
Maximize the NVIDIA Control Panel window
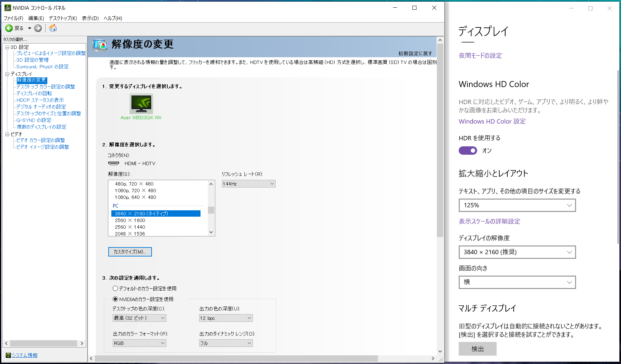point(414,8)
